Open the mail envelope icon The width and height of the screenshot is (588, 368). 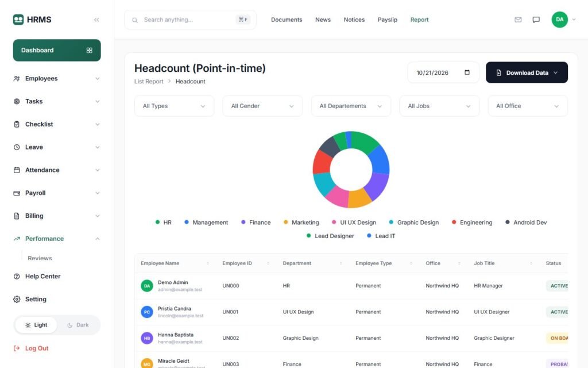coord(518,20)
